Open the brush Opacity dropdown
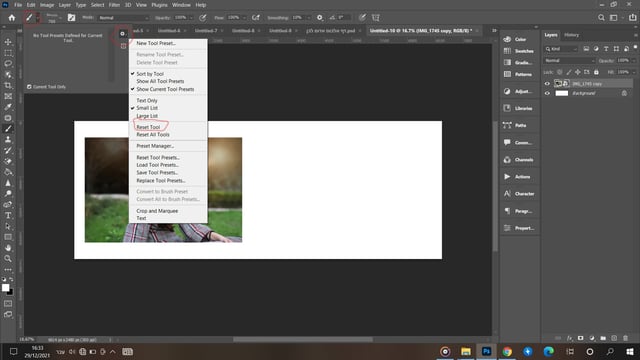640x360 pixels. click(191, 18)
